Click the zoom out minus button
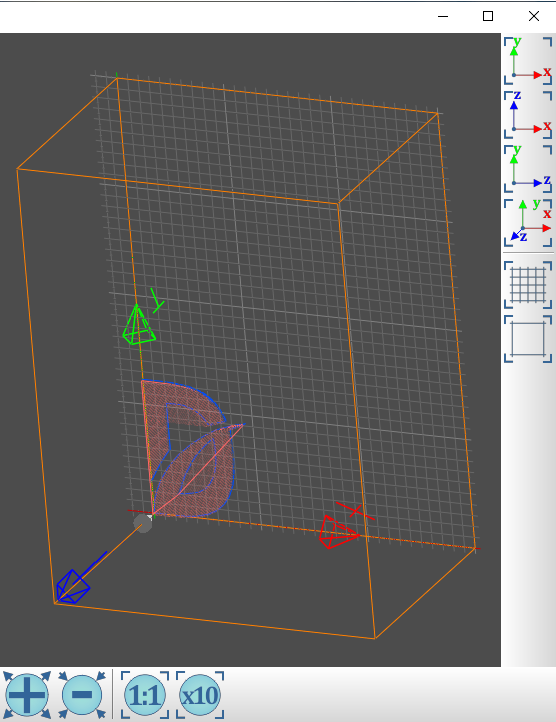 pos(82,695)
